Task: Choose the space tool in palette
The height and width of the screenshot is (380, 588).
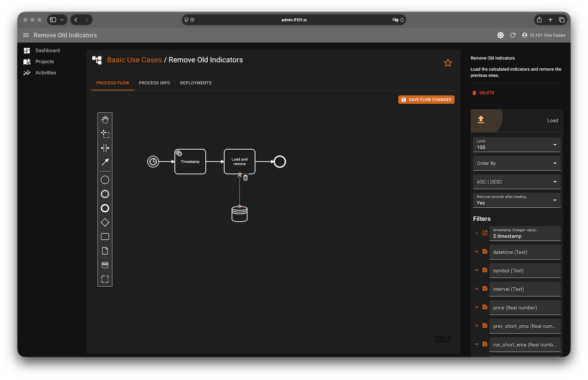Action: 105,148
